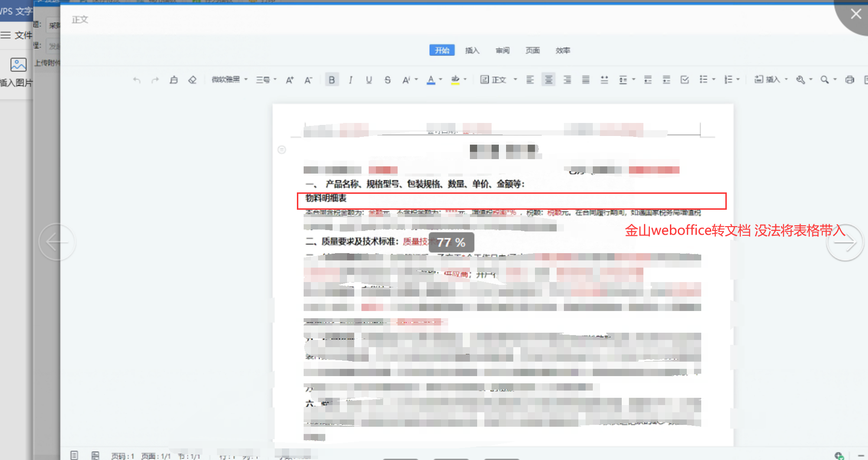The image size is (868, 460).
Task: Open the font size dropdown 三号
Action: (x=266, y=80)
